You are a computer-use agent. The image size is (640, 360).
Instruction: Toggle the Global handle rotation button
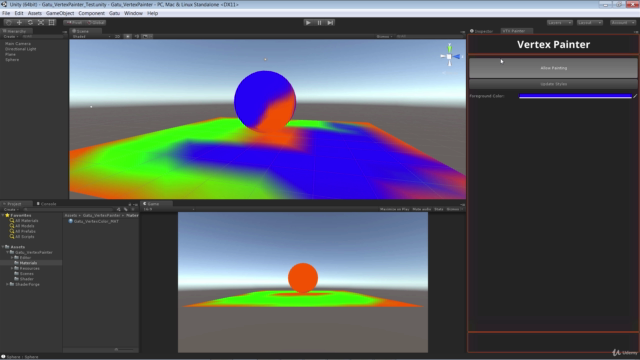(x=96, y=22)
